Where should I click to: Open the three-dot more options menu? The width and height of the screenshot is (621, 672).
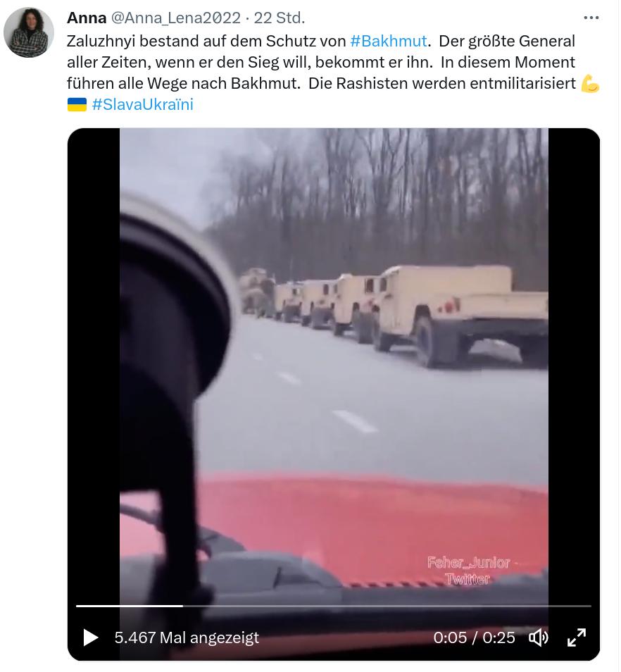coord(591,18)
